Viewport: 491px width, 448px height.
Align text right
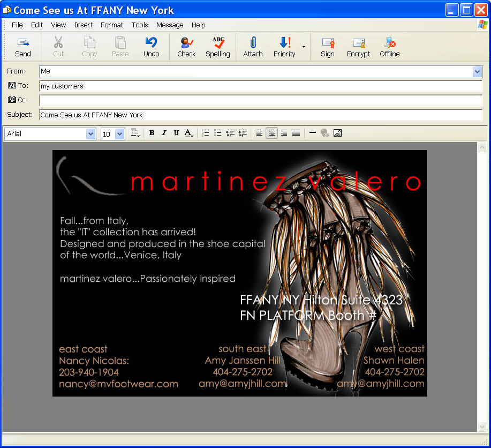click(x=284, y=133)
